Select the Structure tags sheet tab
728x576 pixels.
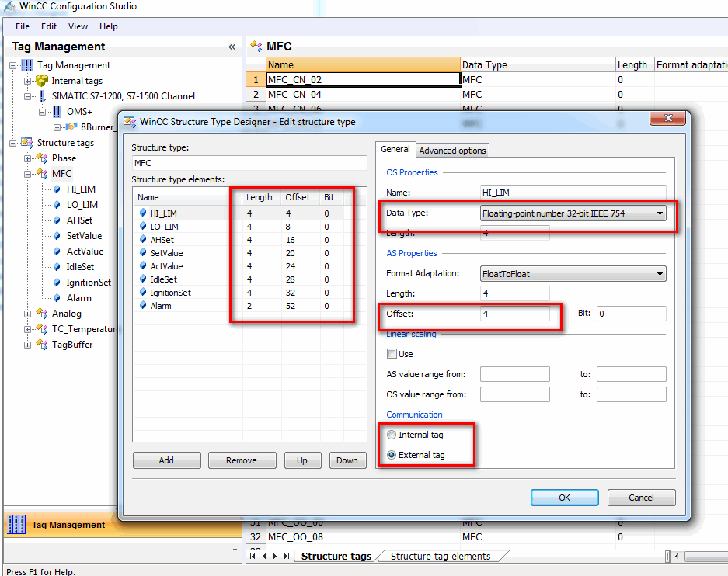[336, 556]
